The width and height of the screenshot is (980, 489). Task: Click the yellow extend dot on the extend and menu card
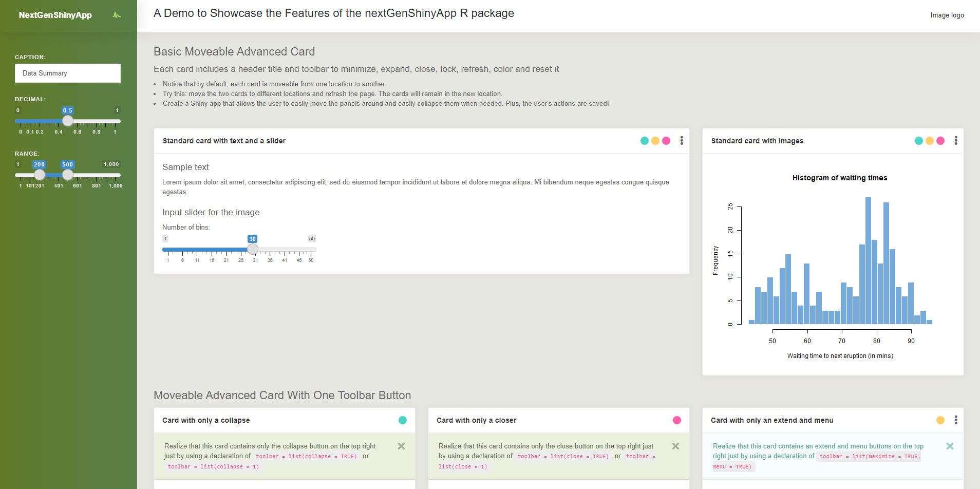point(940,420)
